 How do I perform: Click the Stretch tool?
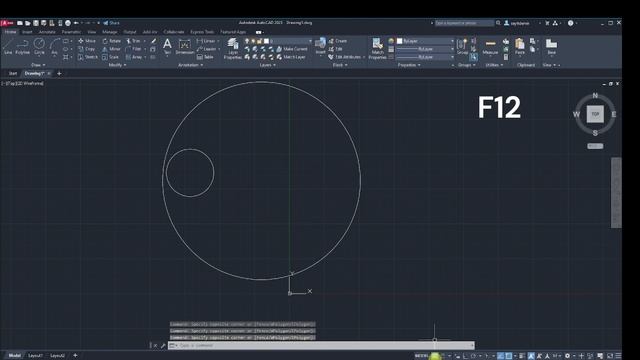pos(87,57)
